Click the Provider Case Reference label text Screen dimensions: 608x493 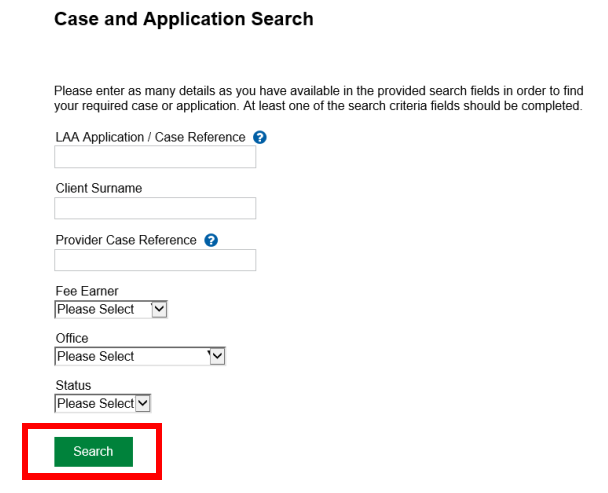tap(126, 241)
